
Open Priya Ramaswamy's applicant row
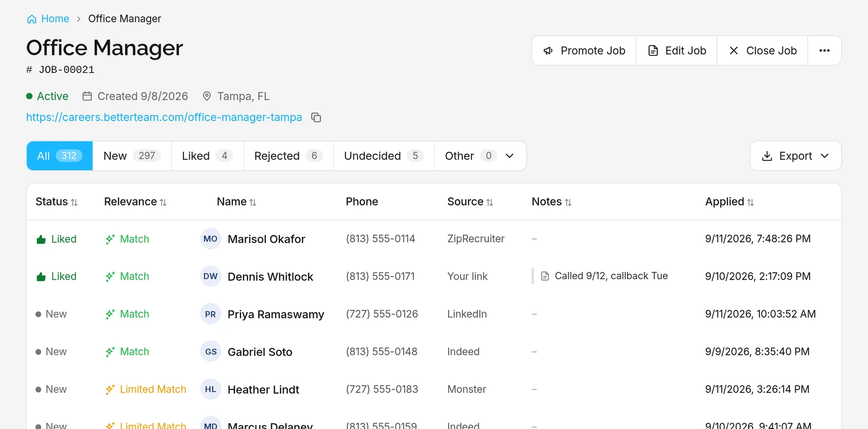[434, 314]
